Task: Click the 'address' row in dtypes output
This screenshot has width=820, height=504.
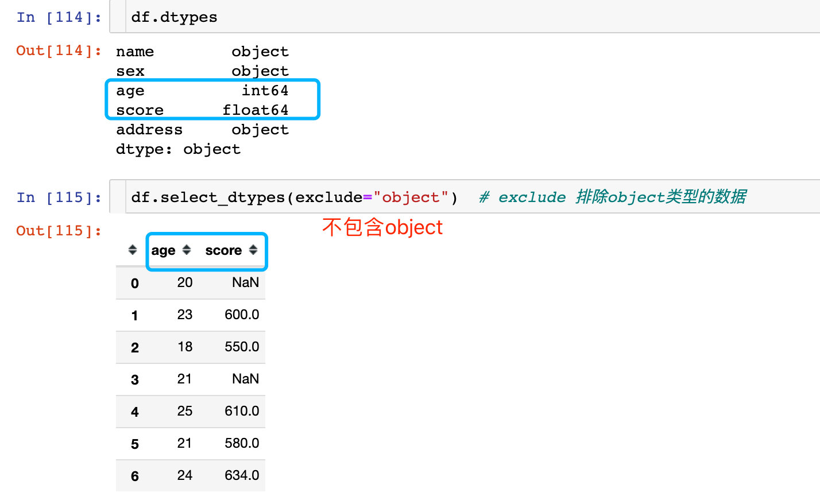Action: (202, 130)
